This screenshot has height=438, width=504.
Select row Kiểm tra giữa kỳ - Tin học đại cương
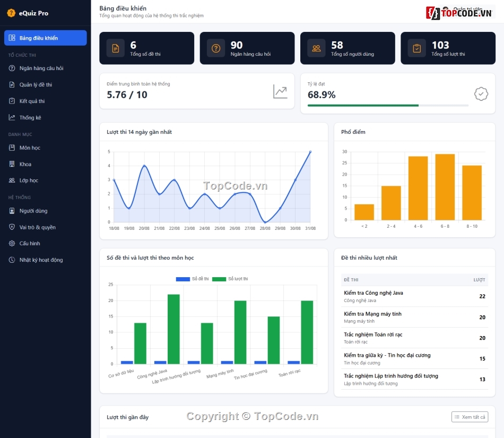tap(415, 358)
